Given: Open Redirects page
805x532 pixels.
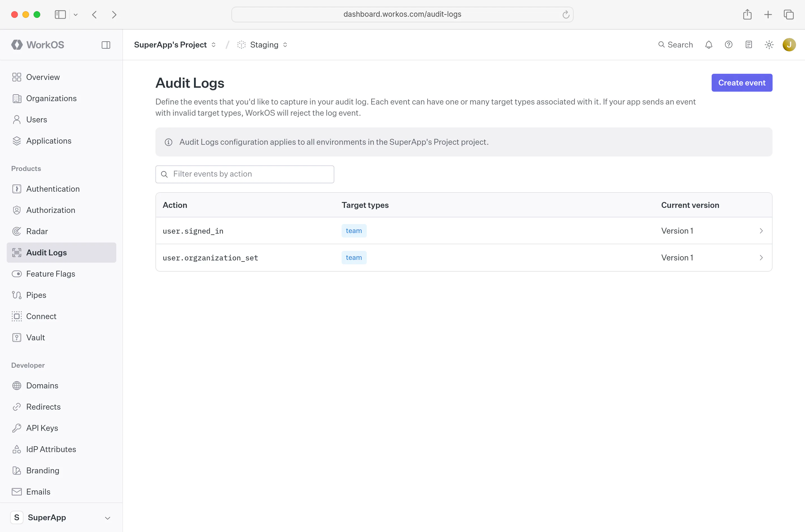Looking at the screenshot, I should pos(61,407).
